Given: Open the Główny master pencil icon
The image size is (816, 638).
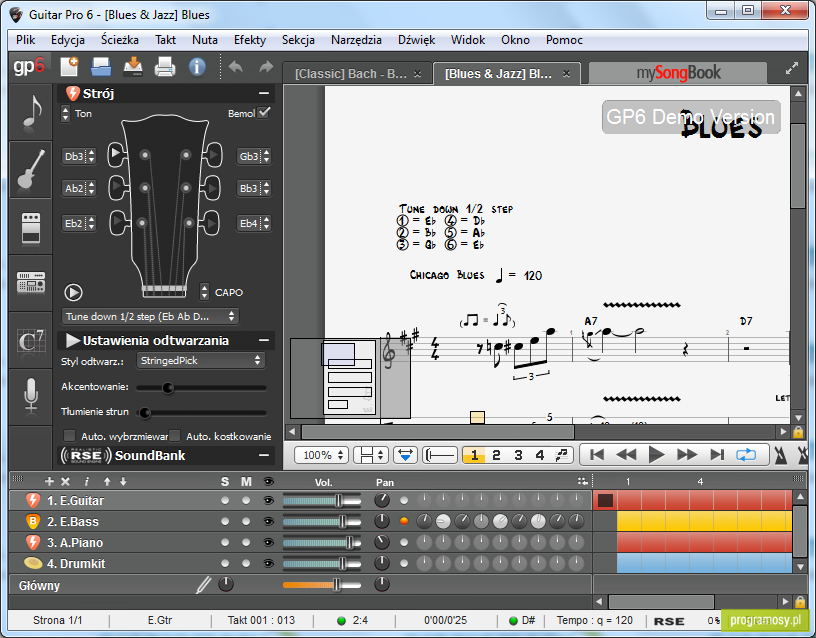Looking at the screenshot, I should [203, 585].
